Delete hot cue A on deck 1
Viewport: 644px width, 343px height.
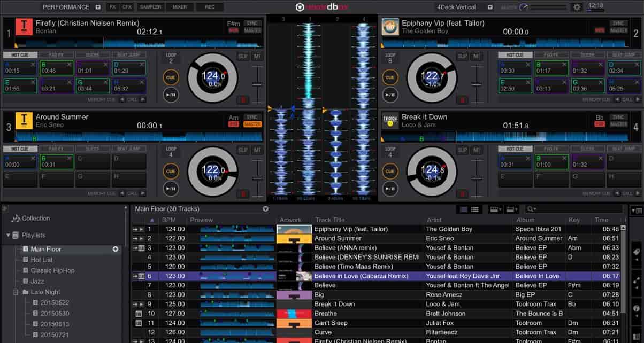click(33, 64)
